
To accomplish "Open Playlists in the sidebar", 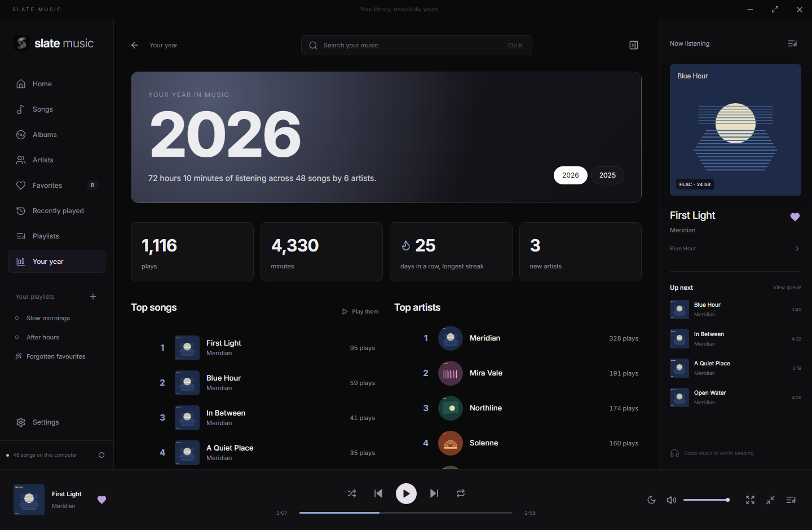I will [56, 236].
